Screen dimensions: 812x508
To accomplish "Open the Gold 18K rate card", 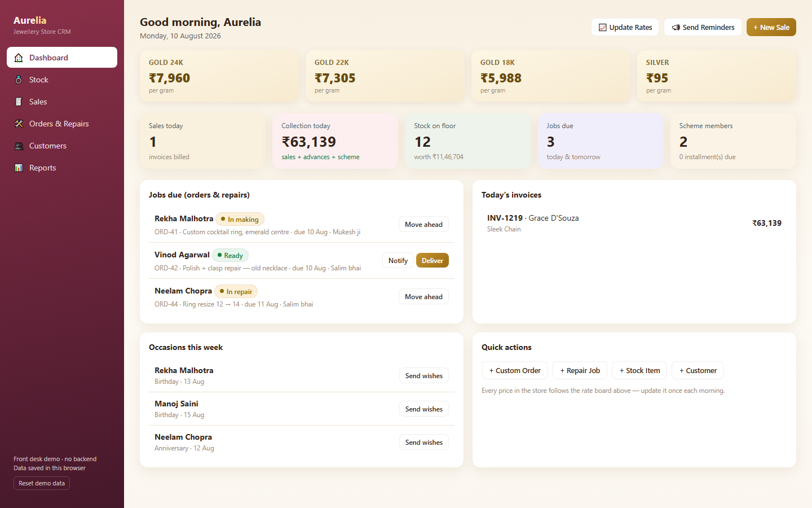I will tap(551, 76).
